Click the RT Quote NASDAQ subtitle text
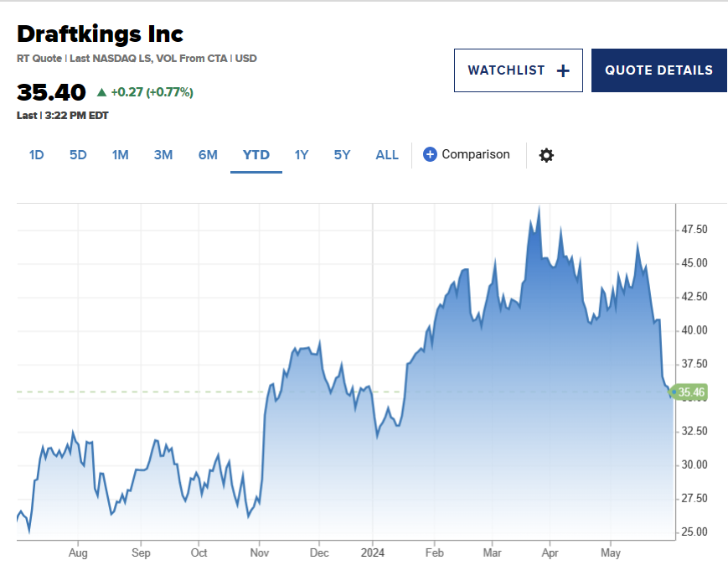 tap(137, 59)
